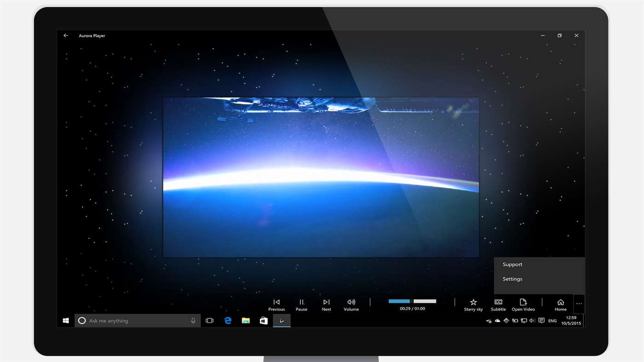Click the ENG language indicator
Screen dimensions: 644x362
tap(553, 321)
